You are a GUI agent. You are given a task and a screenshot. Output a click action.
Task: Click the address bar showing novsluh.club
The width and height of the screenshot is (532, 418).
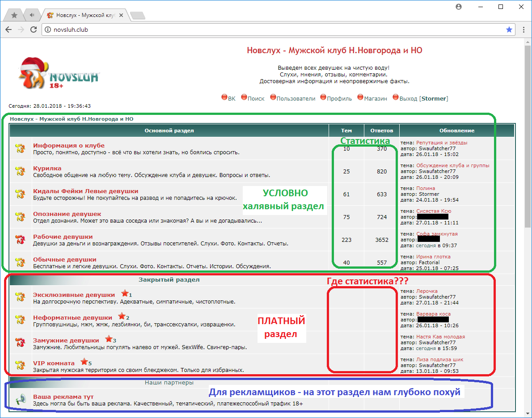pos(268,30)
